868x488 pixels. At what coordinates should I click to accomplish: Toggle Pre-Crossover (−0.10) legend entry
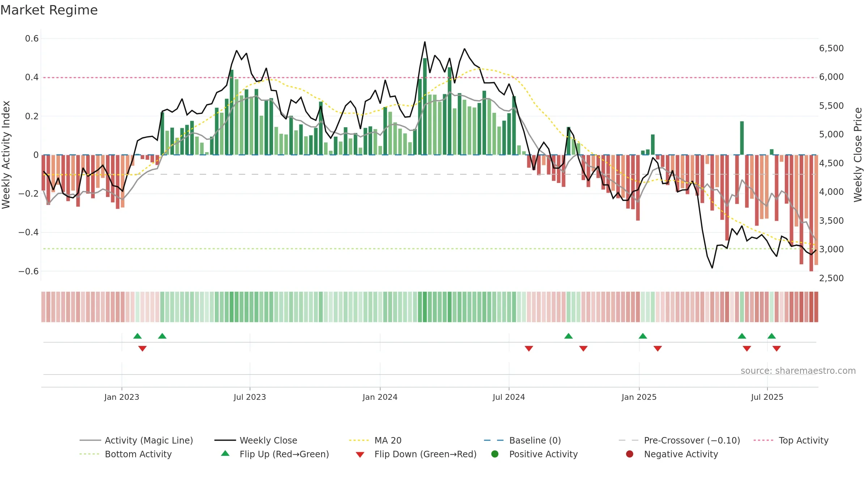[x=679, y=440]
